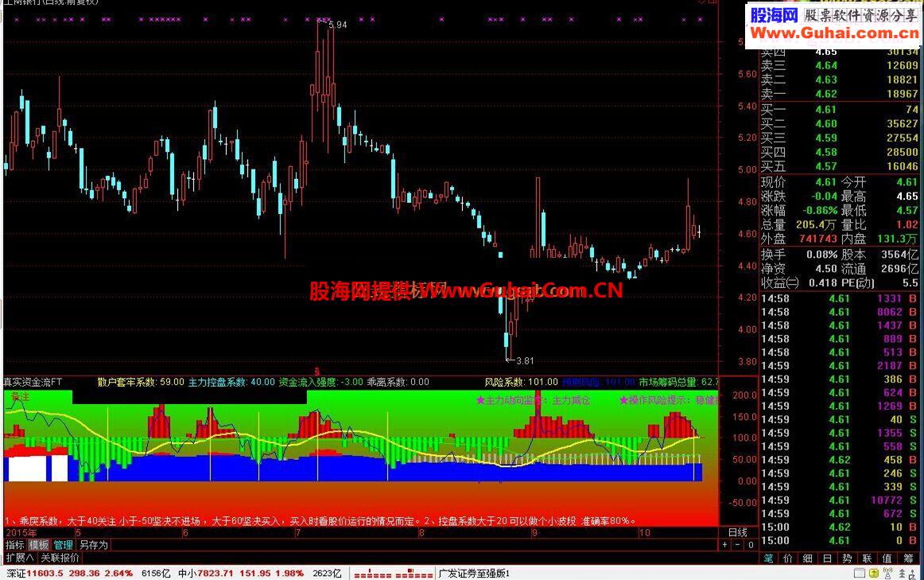Click 买四 bid price 4.58
The width and height of the screenshot is (924, 580).
click(x=826, y=152)
